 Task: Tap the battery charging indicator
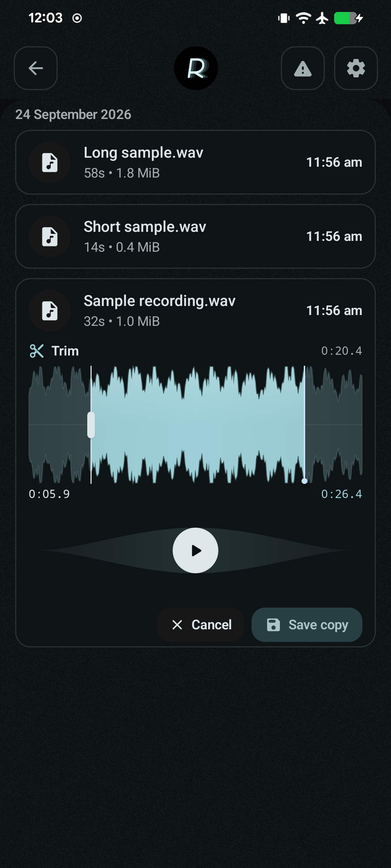[349, 18]
